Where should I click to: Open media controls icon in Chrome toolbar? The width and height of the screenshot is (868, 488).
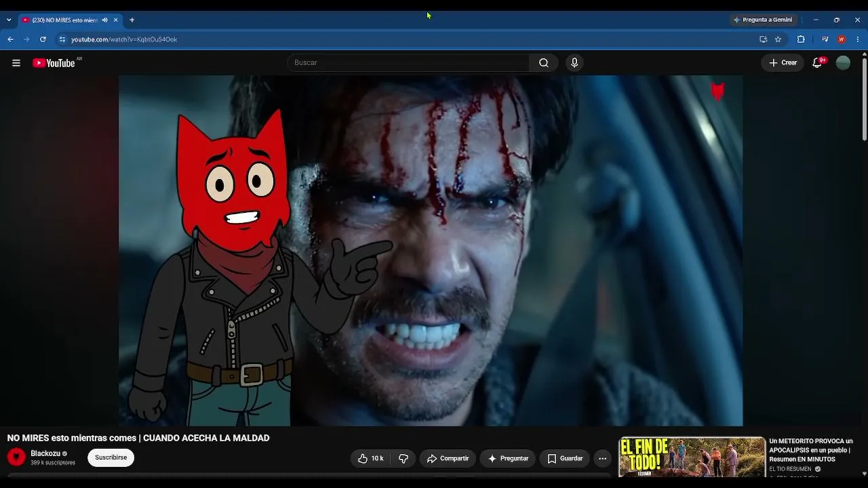(x=825, y=39)
